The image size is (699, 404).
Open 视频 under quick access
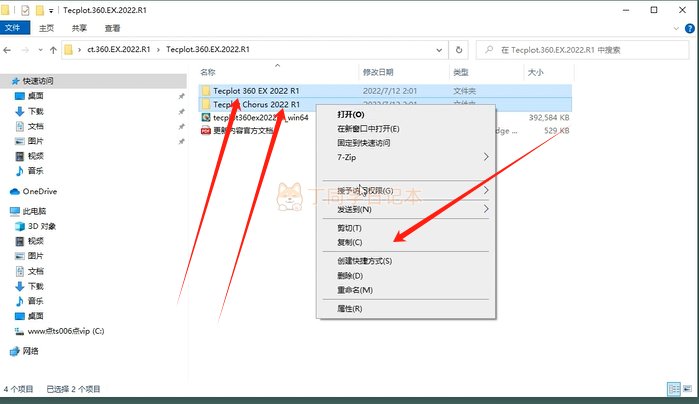click(35, 156)
